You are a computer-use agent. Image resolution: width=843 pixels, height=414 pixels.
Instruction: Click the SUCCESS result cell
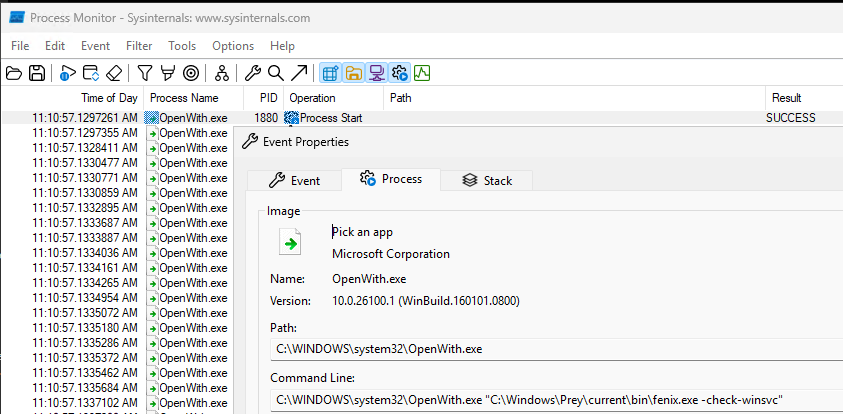[x=791, y=118]
